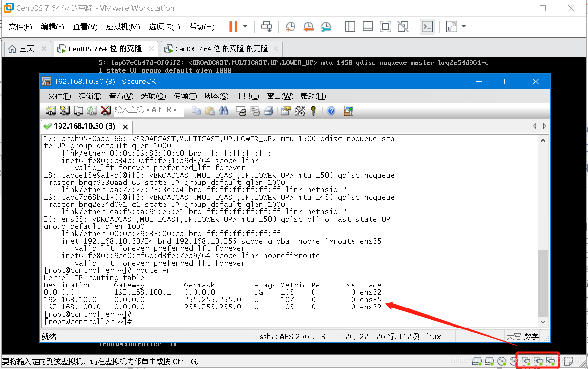Focus the 输入主机 host input field
The image size is (588, 369).
pos(149,110)
